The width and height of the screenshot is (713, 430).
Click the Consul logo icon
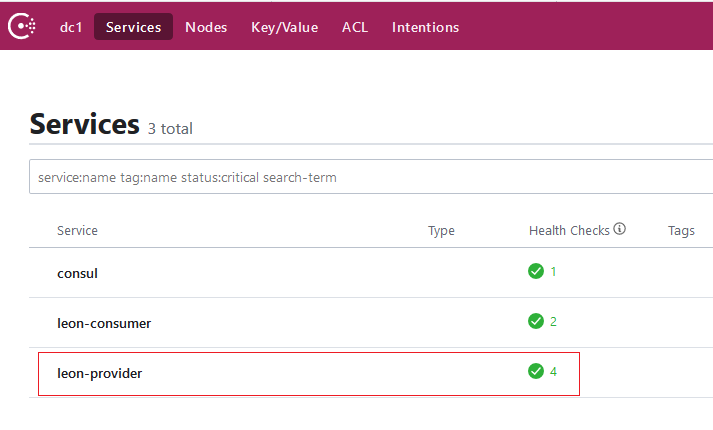(x=24, y=27)
